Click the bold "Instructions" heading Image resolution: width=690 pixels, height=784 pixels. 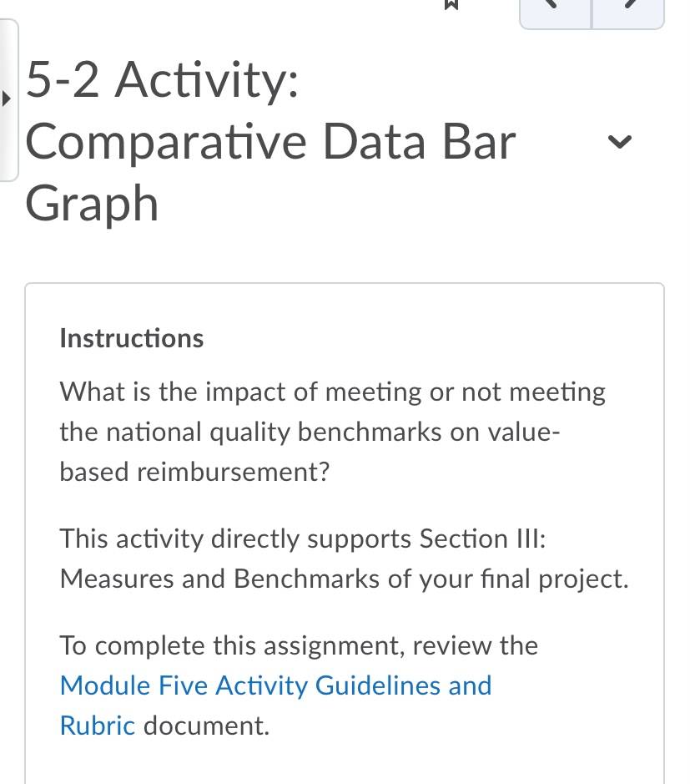pos(131,338)
